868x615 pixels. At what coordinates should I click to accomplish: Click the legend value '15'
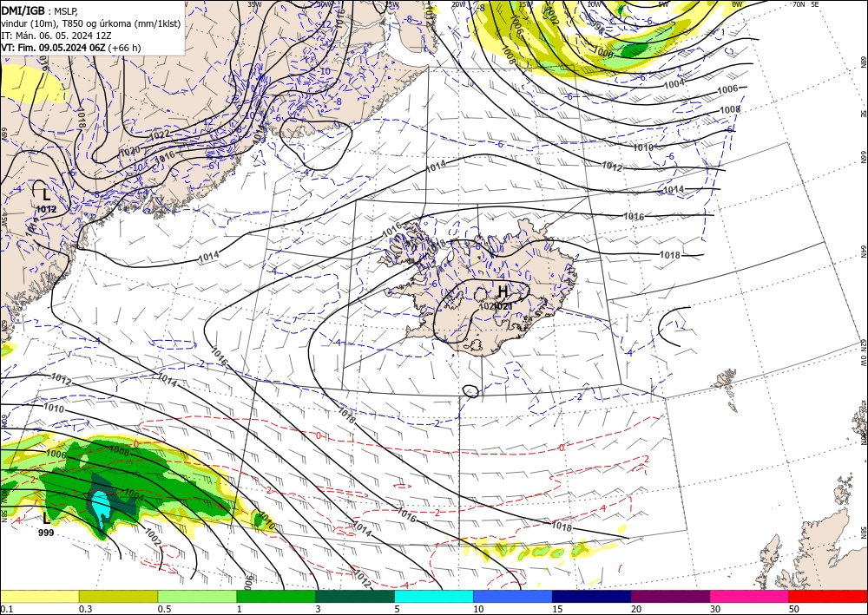coord(557,609)
